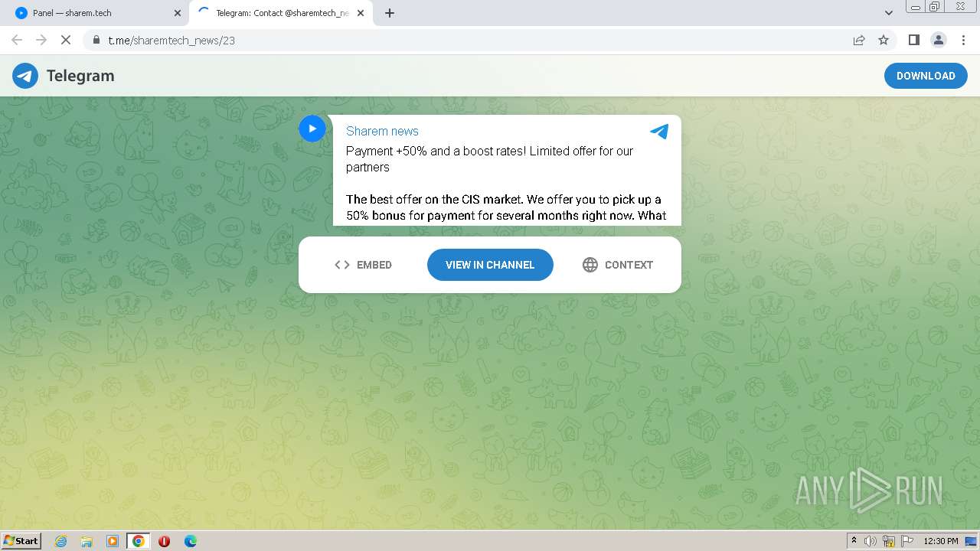The width and height of the screenshot is (980, 551).
Task: Open Chrome's three-dot menu
Action: (x=962, y=40)
